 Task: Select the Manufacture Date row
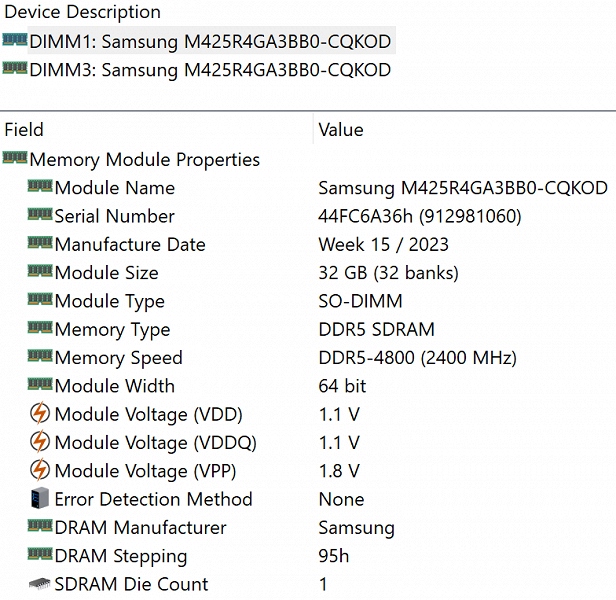(130, 245)
